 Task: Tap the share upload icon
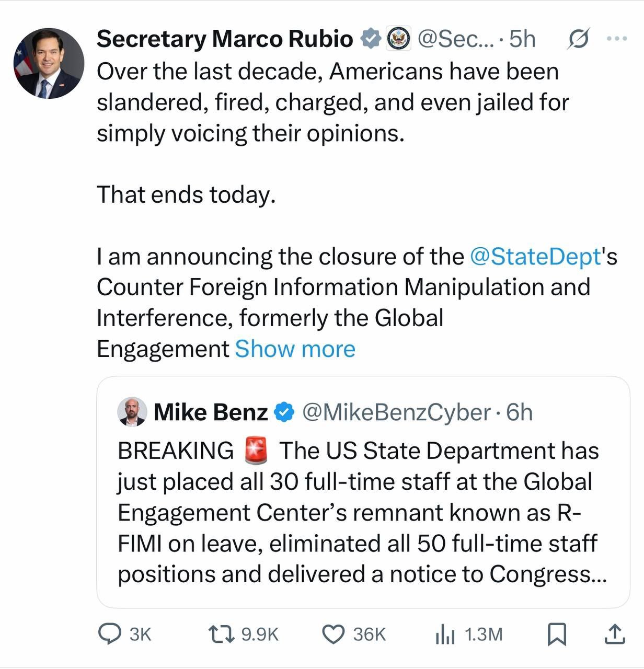tap(615, 635)
